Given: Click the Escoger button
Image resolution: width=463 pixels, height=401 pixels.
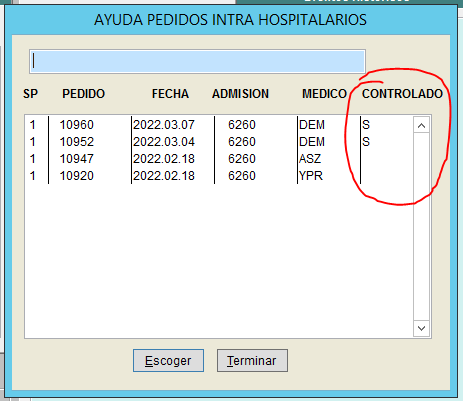Looking at the screenshot, I should coord(168,360).
